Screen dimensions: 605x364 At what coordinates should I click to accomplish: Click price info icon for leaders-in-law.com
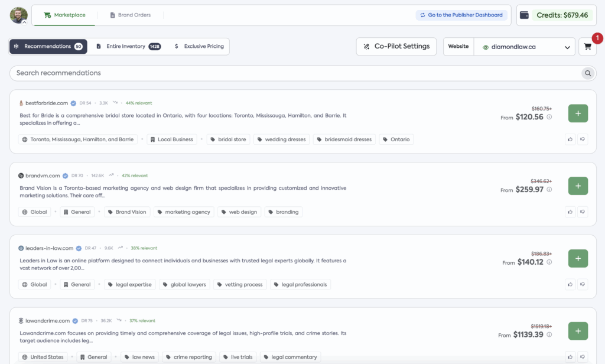[x=549, y=262]
